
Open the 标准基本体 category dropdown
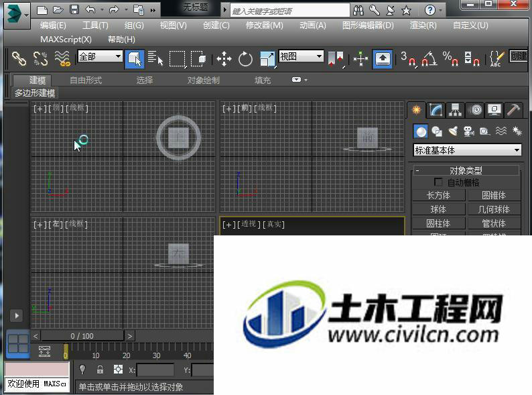pyautogui.click(x=467, y=150)
